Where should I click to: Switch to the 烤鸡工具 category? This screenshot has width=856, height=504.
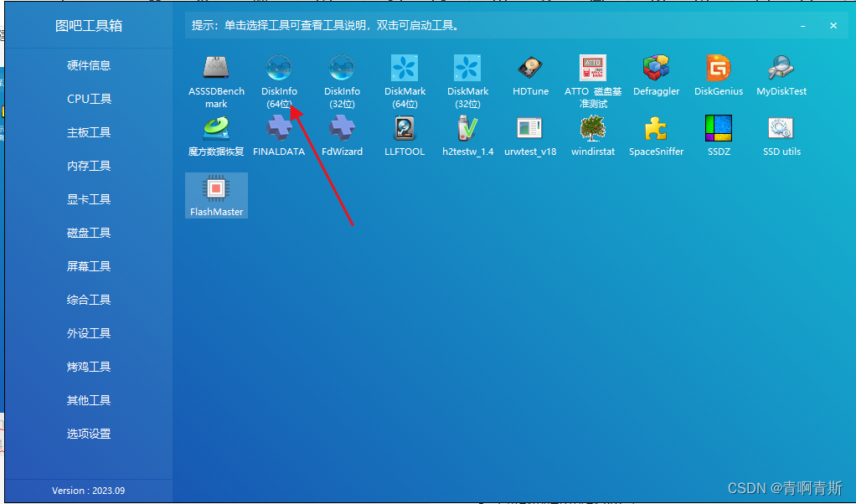(x=89, y=367)
